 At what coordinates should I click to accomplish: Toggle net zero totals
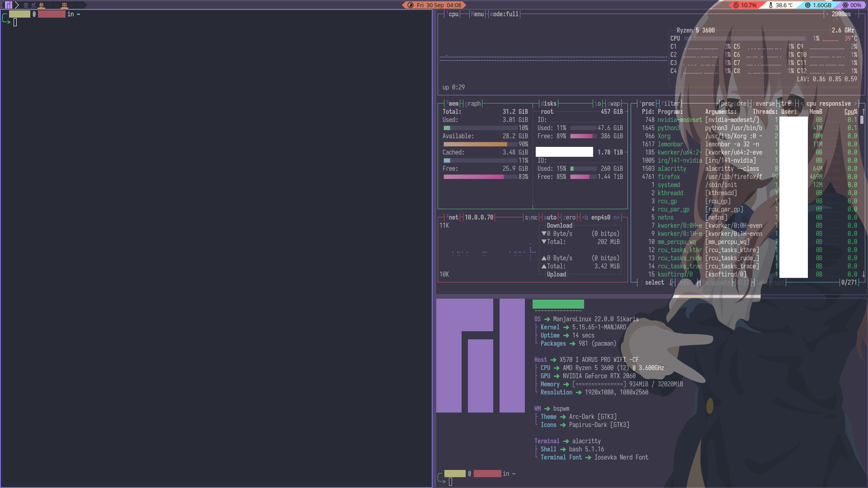[569, 217]
